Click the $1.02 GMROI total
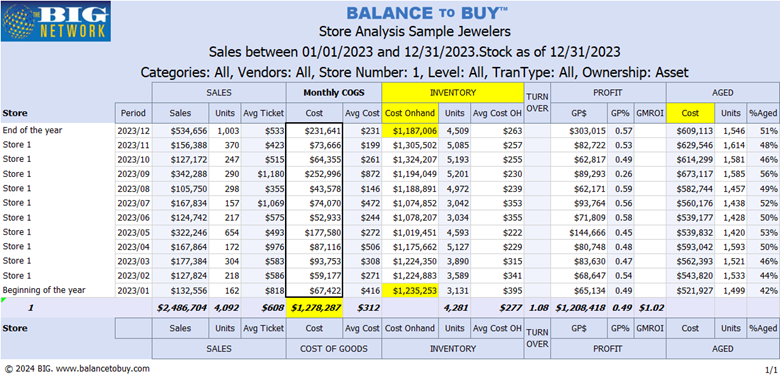Viewport: 780px width, 377px height. 651,308
